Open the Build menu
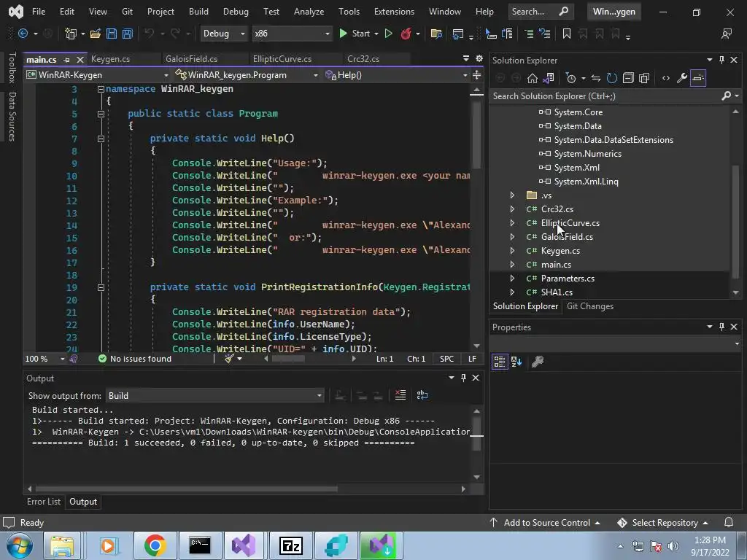The height and width of the screenshot is (560, 747). tap(198, 12)
